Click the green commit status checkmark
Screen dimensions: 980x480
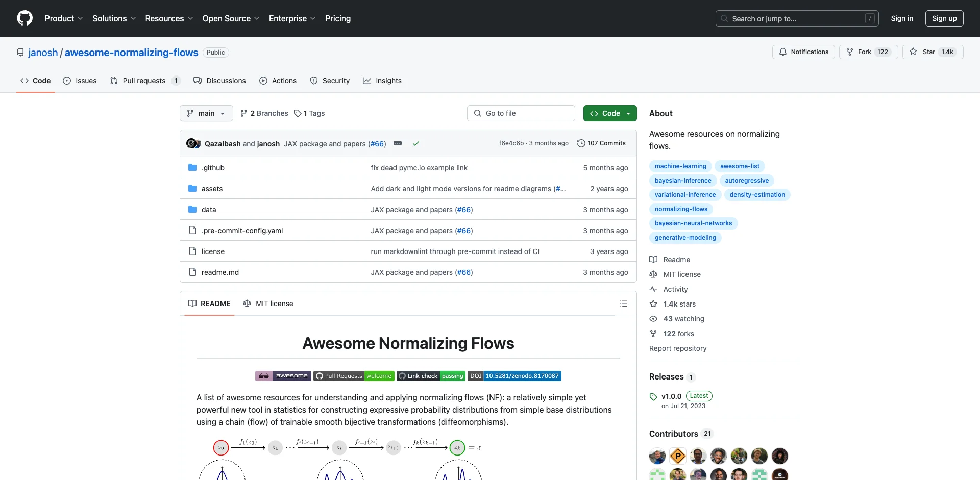click(416, 144)
